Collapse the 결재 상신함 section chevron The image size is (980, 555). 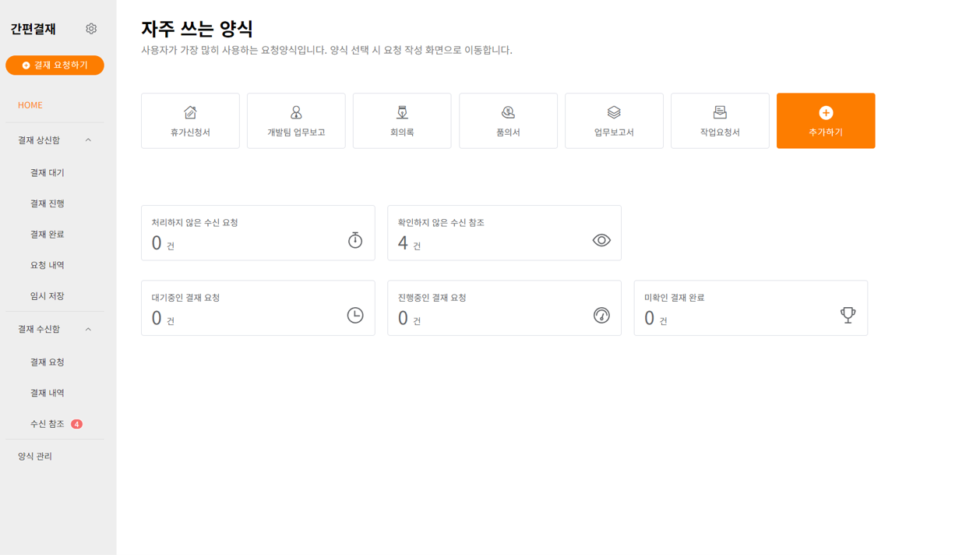point(88,140)
